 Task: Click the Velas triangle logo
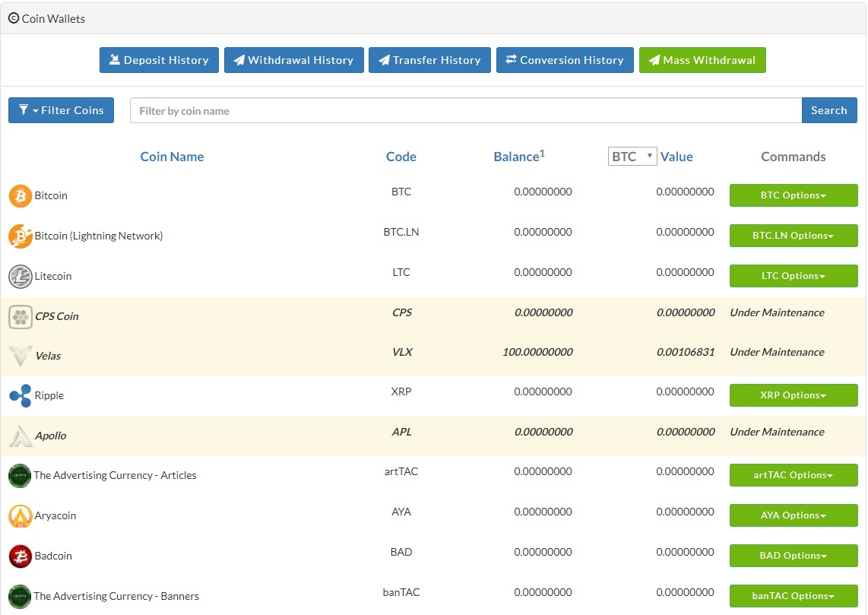click(21, 356)
